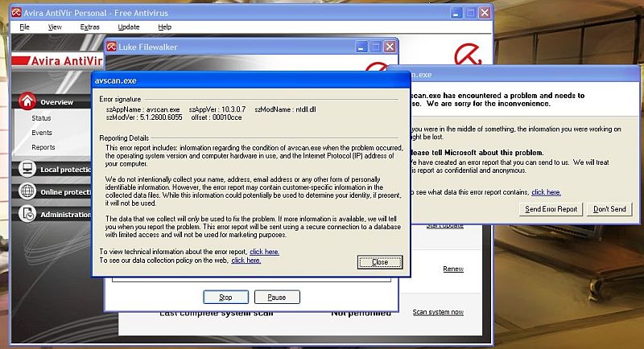Screen dimensions: 644x349
Task: Click the Avira AntiVir red logo banner
Action: coord(57,61)
